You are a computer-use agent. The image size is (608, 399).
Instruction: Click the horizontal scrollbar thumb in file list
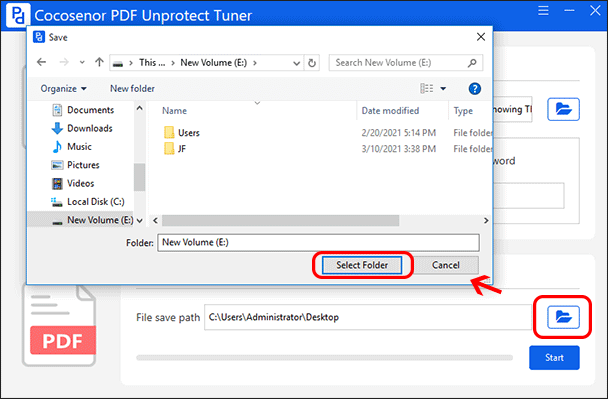(280, 221)
